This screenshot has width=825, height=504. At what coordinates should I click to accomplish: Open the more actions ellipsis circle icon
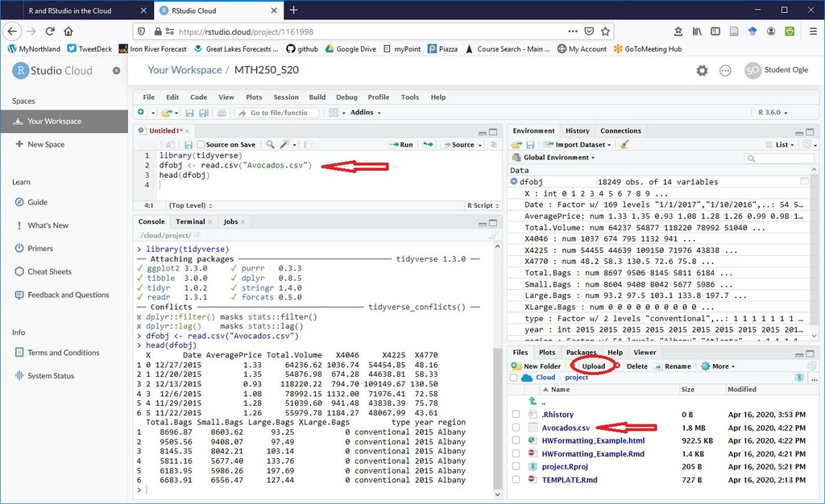pyautogui.click(x=725, y=70)
